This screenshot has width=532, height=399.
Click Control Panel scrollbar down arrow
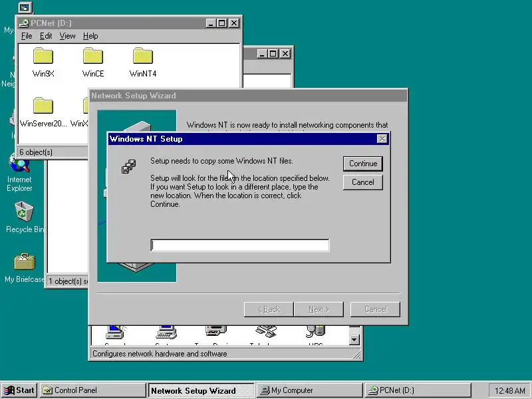pos(354,340)
